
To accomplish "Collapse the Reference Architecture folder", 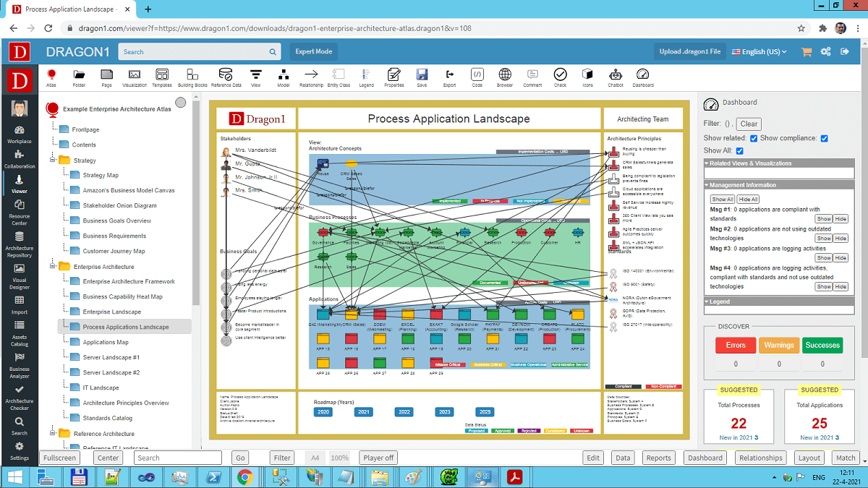I will 51,433.
